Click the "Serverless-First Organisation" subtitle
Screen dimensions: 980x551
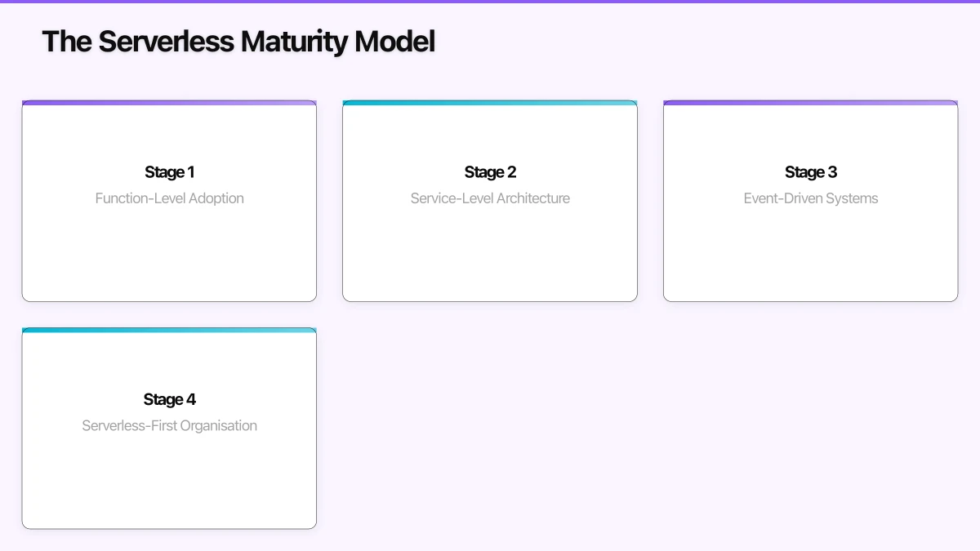169,425
